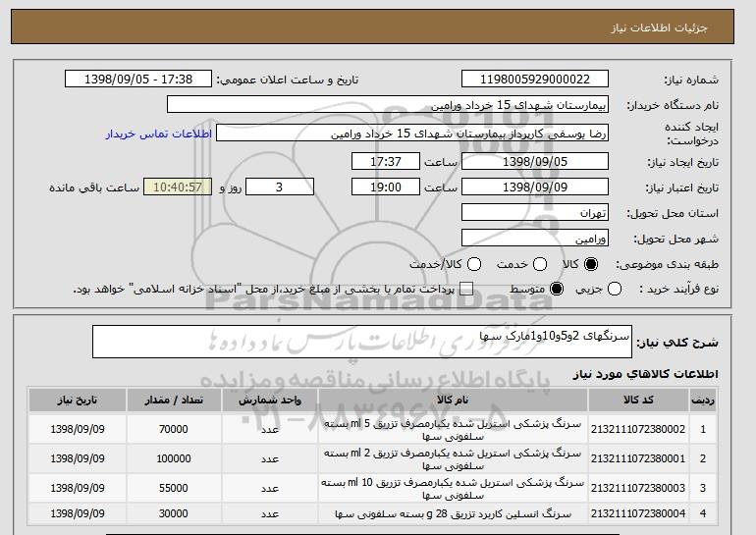Select the کالا radio button
756x535 pixels.
coord(590,264)
